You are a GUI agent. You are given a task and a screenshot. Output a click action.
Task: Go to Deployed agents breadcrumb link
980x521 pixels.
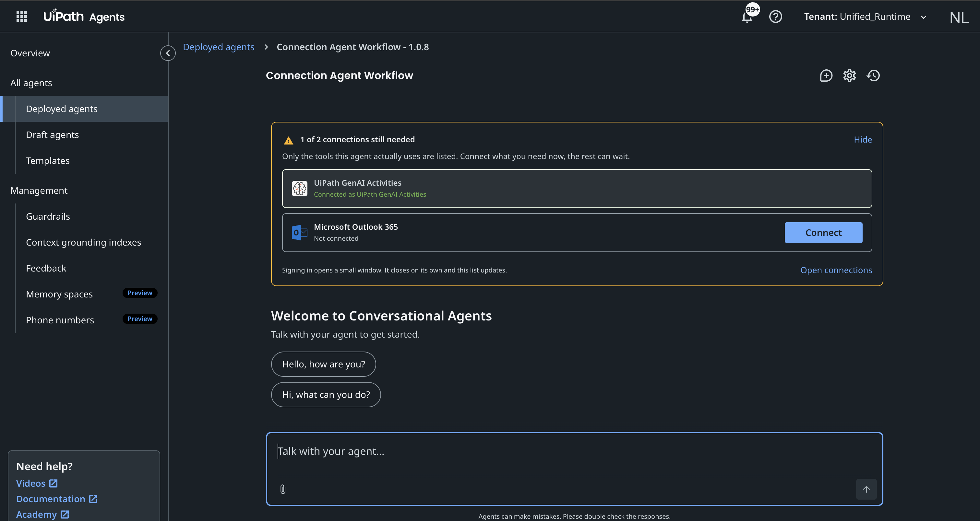[218, 47]
